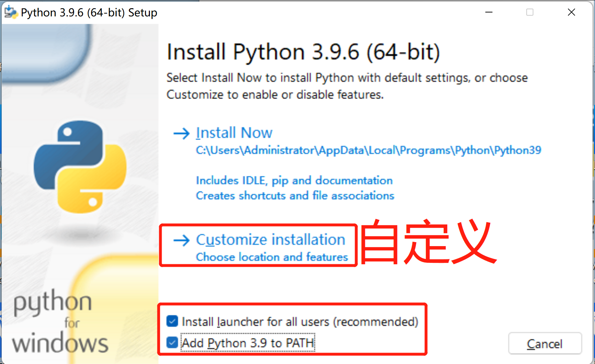Click 'Choose location and features' subtitle
595x364 pixels.
[x=272, y=257]
